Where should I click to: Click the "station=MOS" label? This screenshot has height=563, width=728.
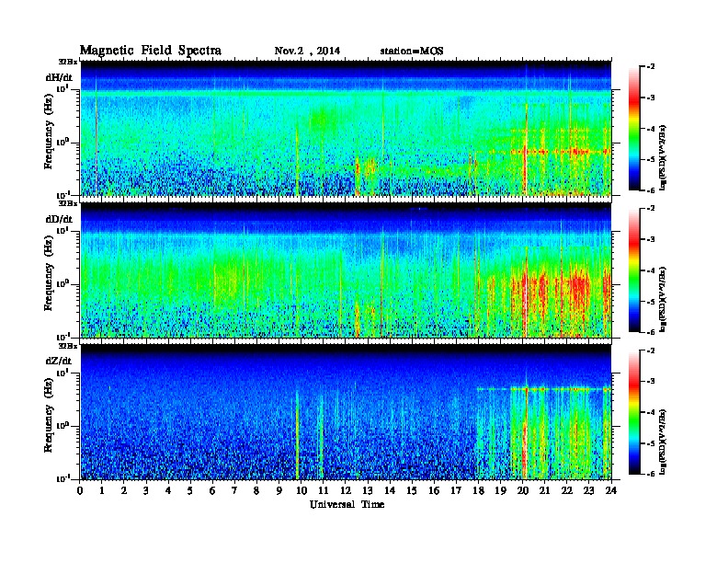tap(412, 52)
